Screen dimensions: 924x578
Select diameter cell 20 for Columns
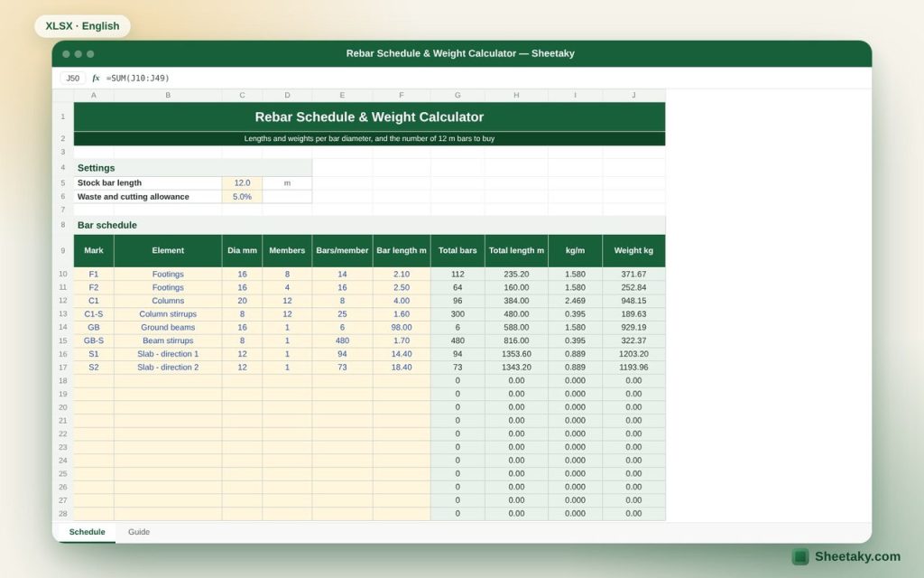pos(242,301)
